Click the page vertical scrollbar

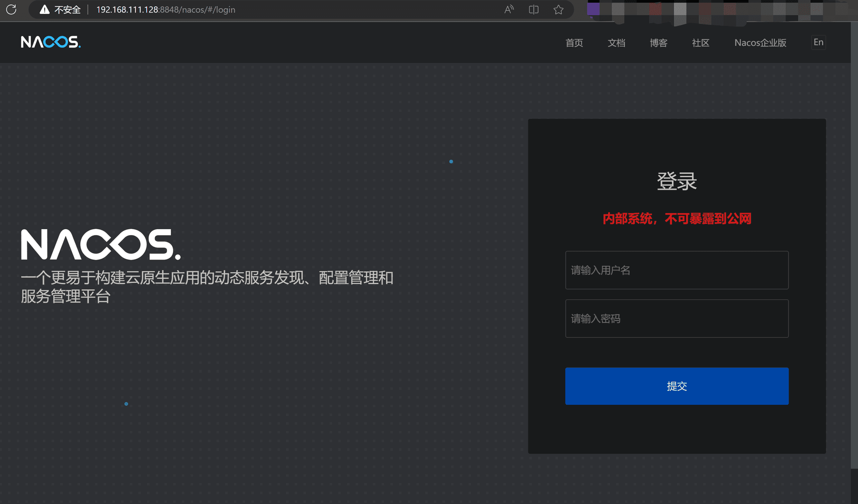(854, 246)
